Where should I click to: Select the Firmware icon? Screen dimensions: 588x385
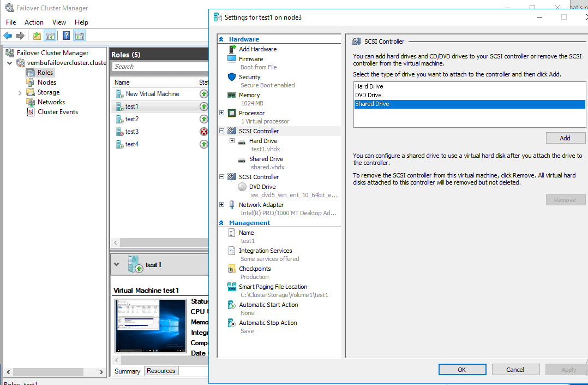point(232,59)
